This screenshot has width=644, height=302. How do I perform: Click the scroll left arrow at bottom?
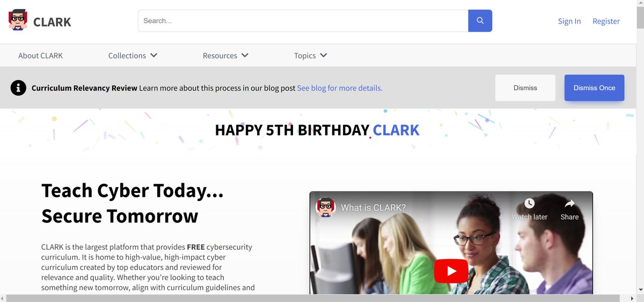click(3, 298)
